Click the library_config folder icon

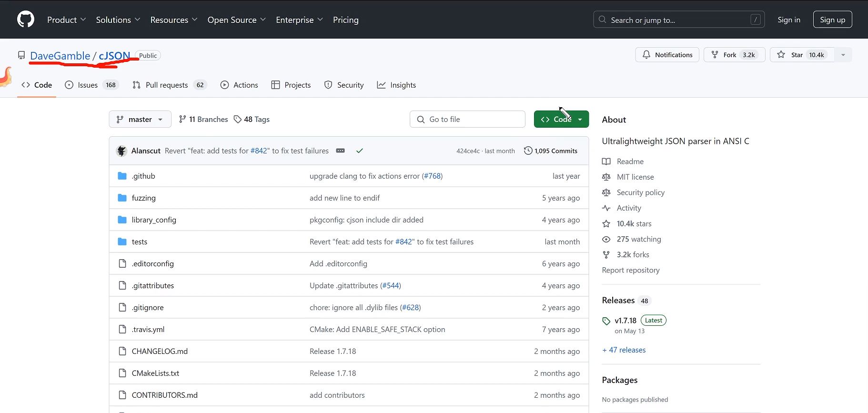tap(122, 220)
